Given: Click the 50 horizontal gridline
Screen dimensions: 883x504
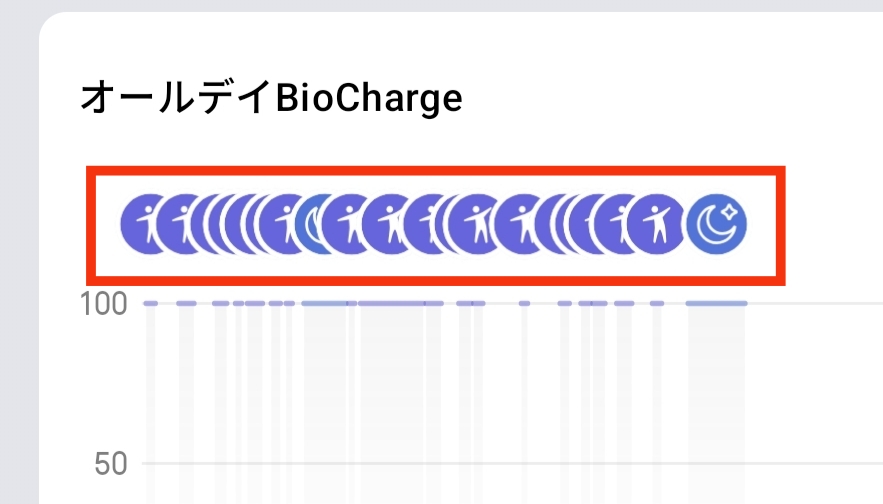Looking at the screenshot, I should coord(512,463).
